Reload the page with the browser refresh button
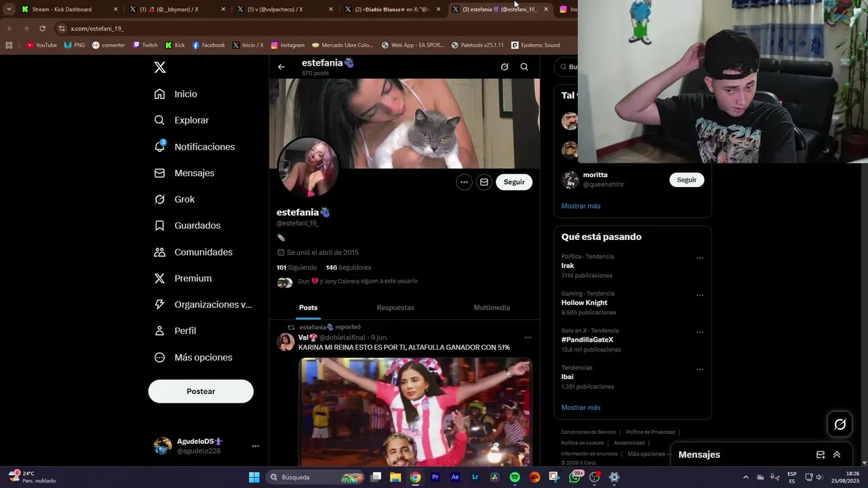The image size is (868, 488). pyautogui.click(x=42, y=28)
